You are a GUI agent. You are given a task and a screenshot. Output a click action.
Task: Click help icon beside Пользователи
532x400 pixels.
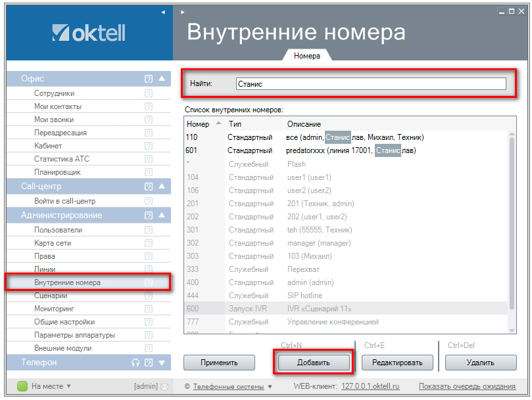149,231
